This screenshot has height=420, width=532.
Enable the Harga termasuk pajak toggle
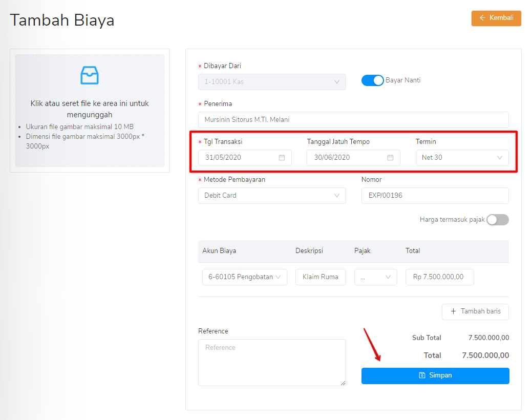497,219
